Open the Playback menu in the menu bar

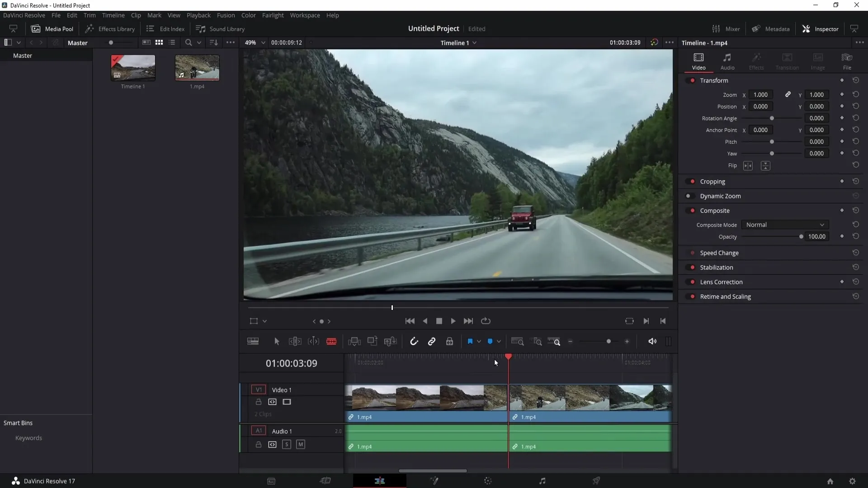198,15
